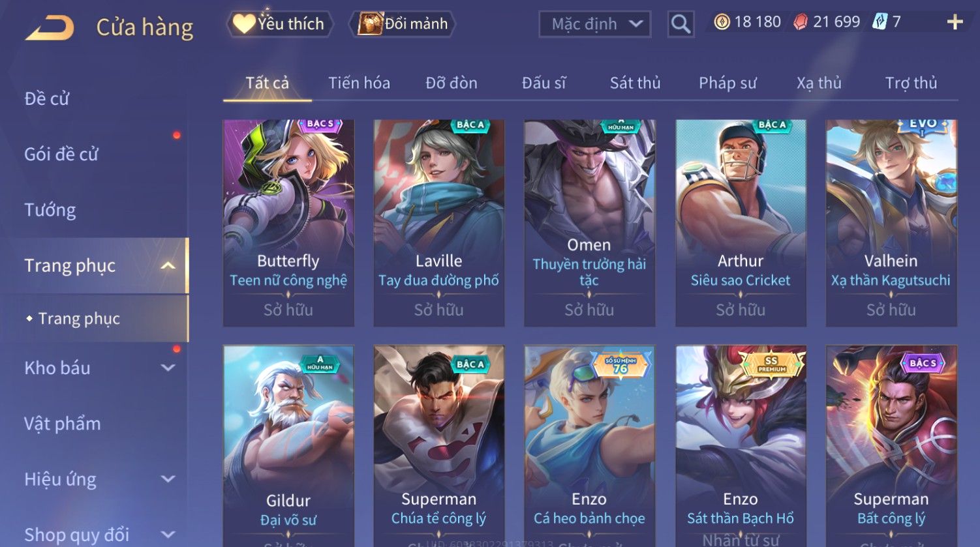Go to Gói đề cử menu

[61, 155]
